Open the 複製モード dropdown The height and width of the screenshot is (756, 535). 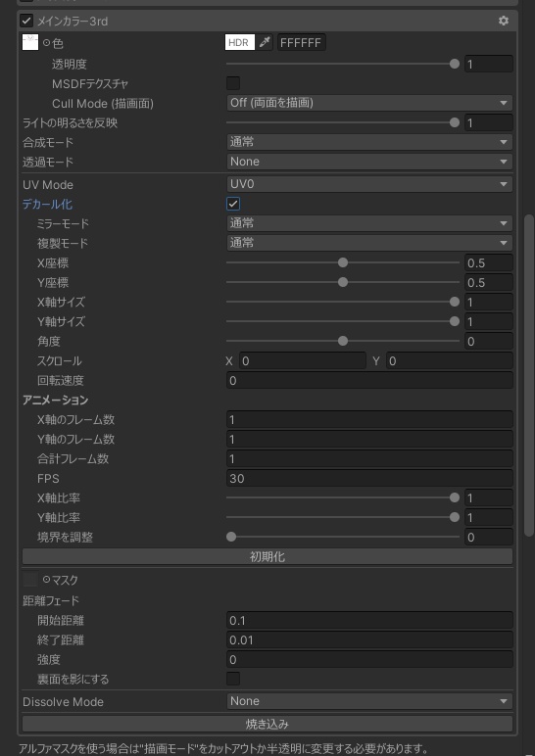[x=369, y=243]
